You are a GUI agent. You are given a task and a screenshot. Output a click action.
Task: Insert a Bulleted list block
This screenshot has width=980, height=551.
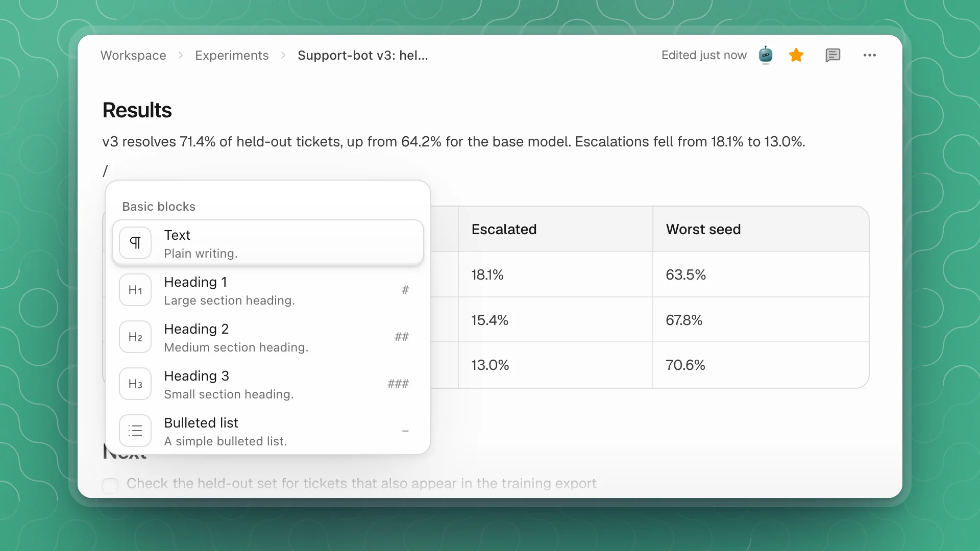[x=268, y=431]
